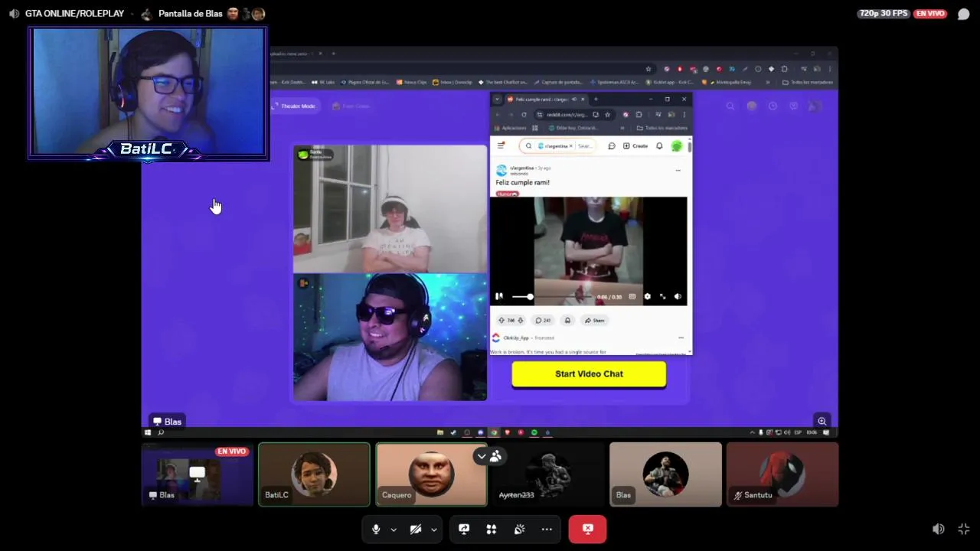This screenshot has width=980, height=551.
Task: Open more options (three dots) in call bar
Action: pyautogui.click(x=547, y=529)
